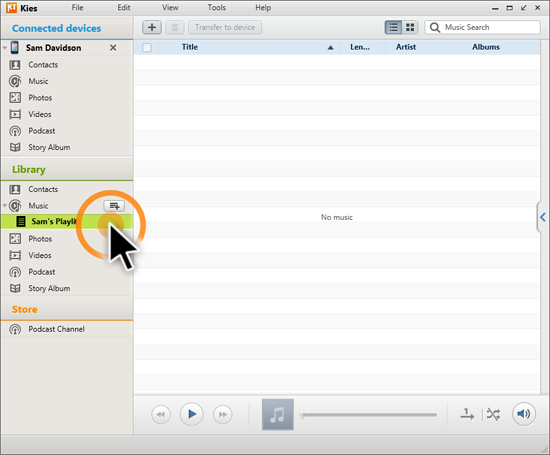Click the Kies logo icon

pos(12,8)
